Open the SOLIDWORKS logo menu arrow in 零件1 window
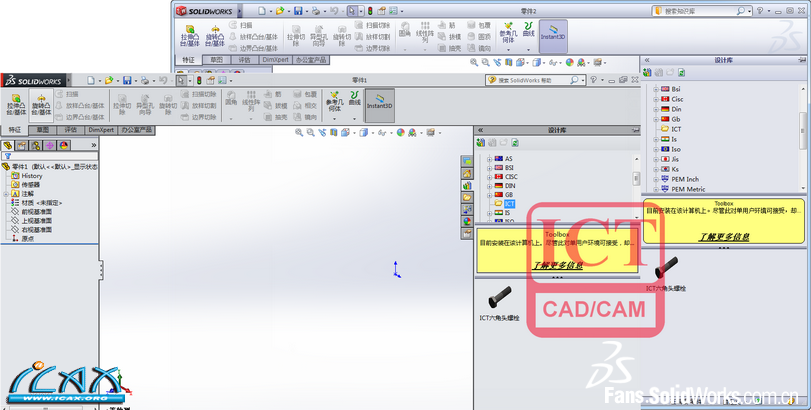 pos(68,80)
